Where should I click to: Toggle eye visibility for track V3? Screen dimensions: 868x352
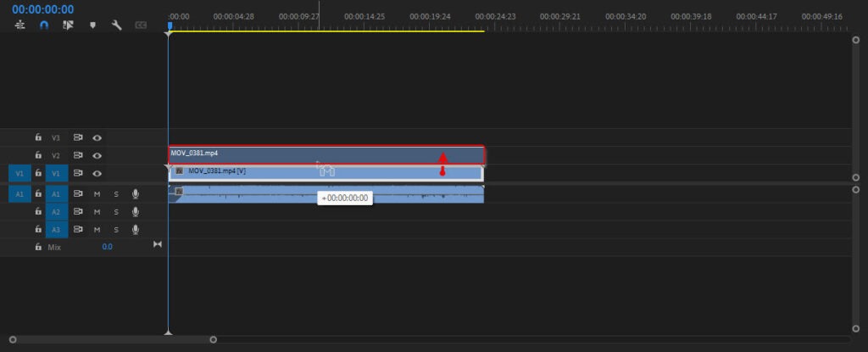click(97, 137)
